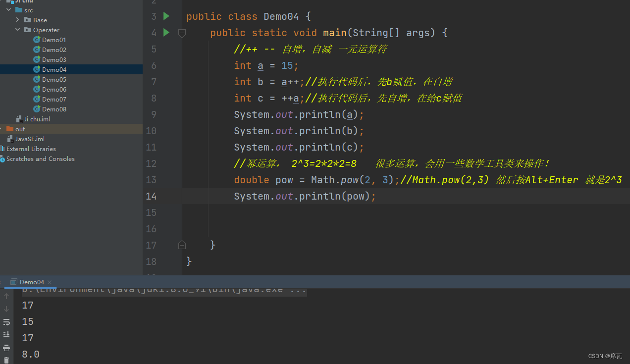Click System.out.println(a) statement
The height and width of the screenshot is (364, 630).
pyautogui.click(x=299, y=114)
